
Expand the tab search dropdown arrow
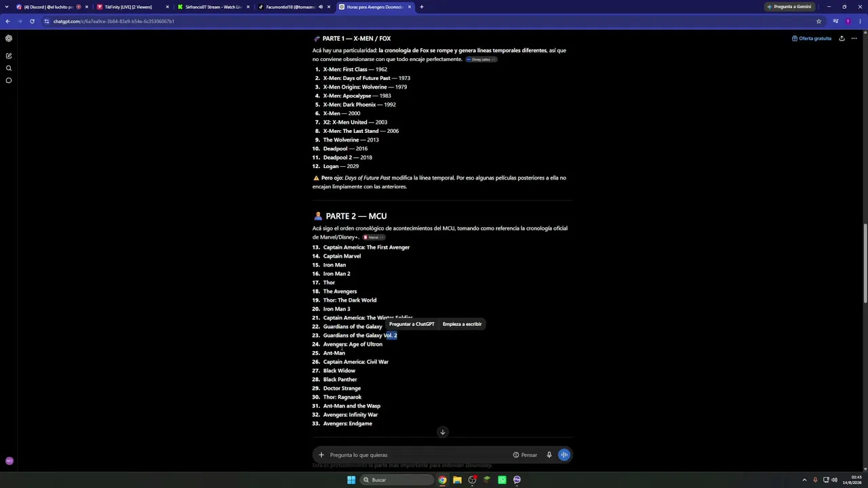coord(6,7)
